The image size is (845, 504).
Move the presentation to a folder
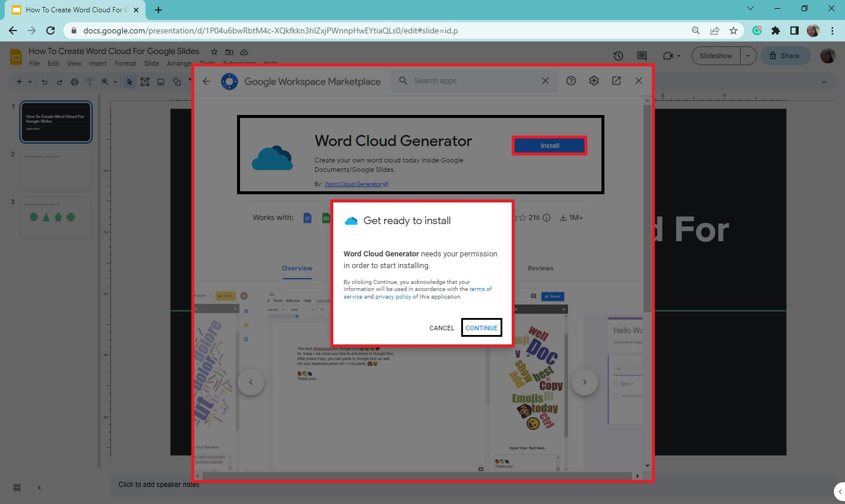pos(229,52)
